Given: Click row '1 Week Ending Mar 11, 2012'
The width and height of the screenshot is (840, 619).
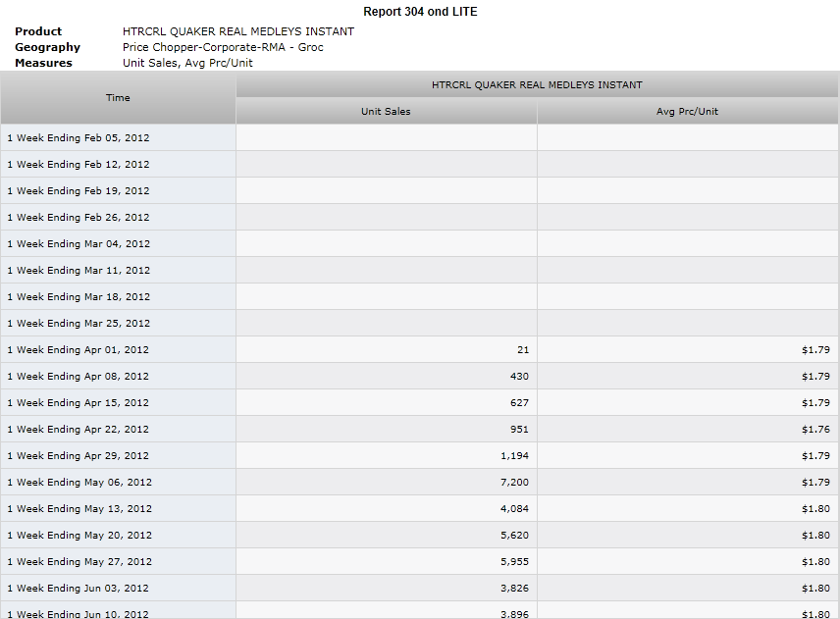Looking at the screenshot, I should coord(419,271).
